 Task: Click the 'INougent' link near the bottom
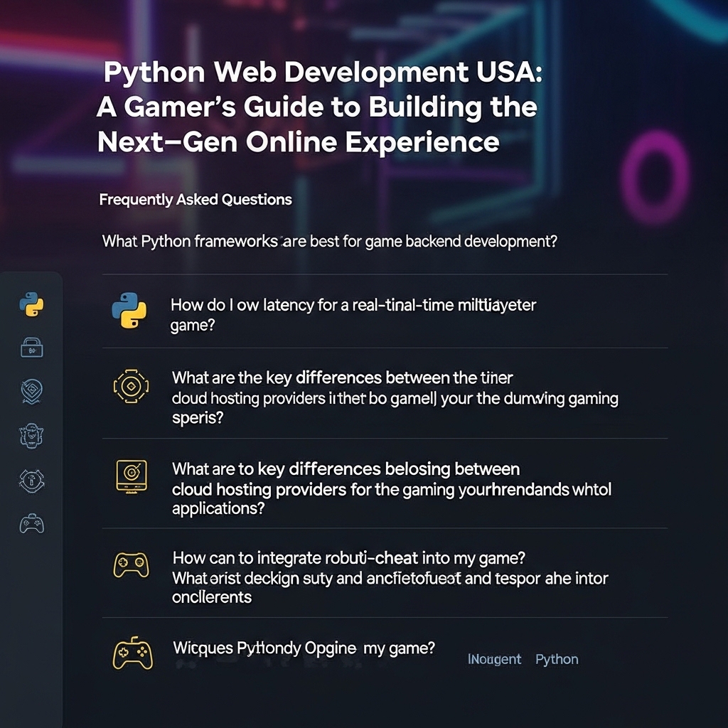[x=494, y=659]
